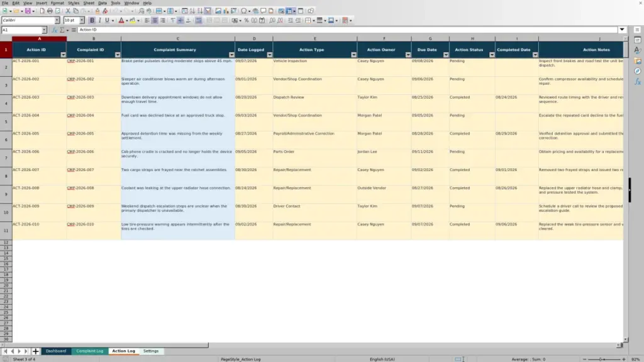Click the formula input line
The width and height of the screenshot is (644, 362).
[x=347, y=30]
